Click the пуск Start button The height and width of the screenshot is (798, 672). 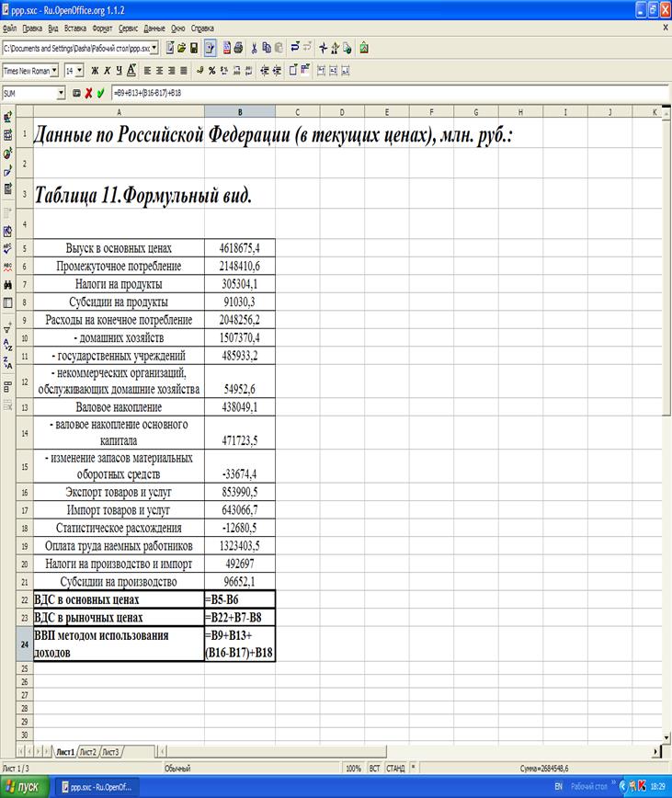click(x=25, y=787)
